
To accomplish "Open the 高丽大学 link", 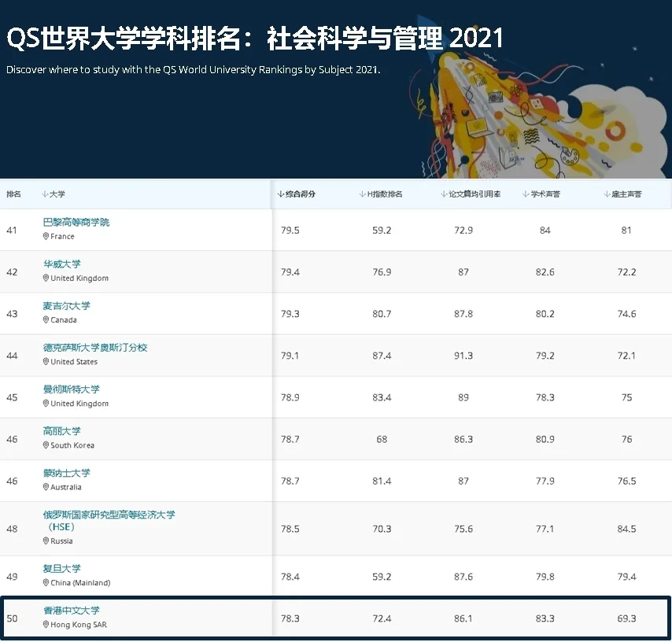I will pos(62,431).
